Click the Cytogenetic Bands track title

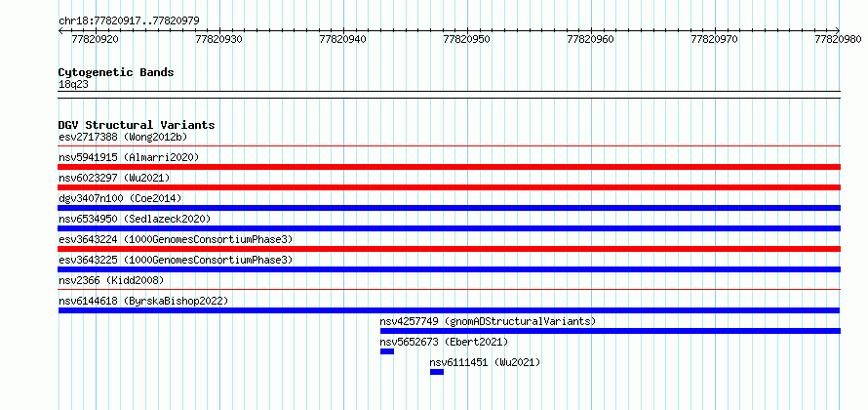116,72
